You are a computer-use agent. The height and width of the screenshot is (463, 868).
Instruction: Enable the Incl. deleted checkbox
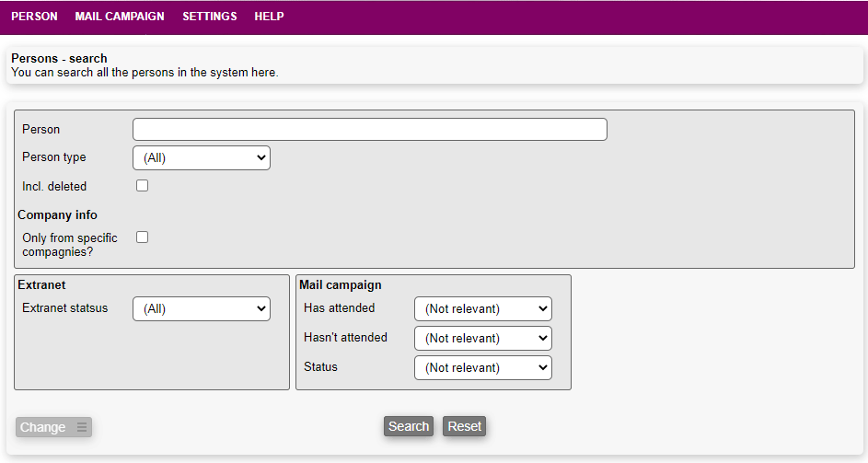tap(142, 186)
